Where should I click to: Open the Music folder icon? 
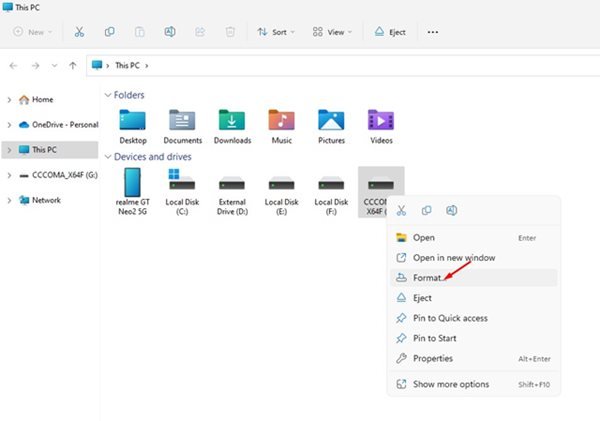[282, 121]
